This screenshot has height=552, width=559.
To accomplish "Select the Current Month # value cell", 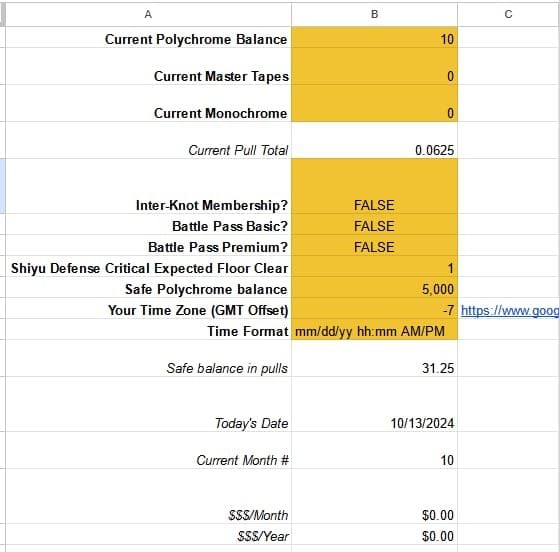I will (x=374, y=450).
